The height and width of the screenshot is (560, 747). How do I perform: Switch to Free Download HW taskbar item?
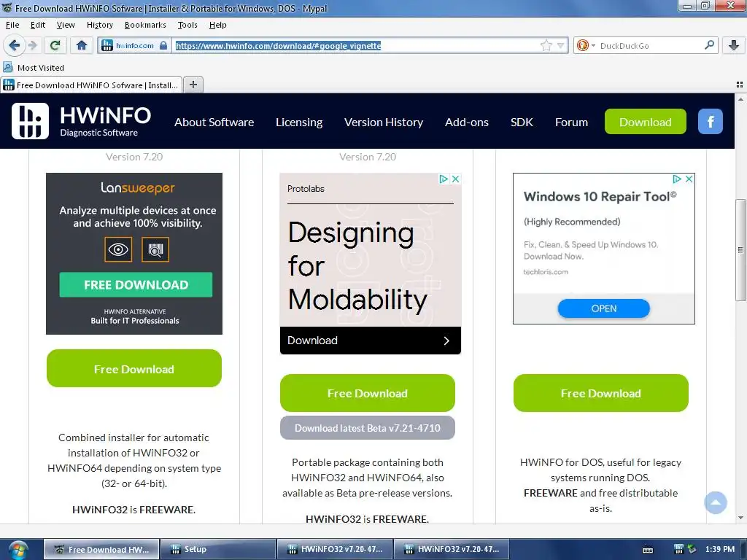click(x=101, y=549)
